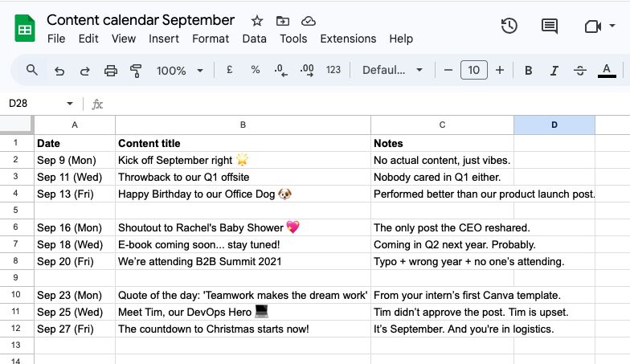Open version history clock icon
630x364 pixels.
tap(509, 27)
